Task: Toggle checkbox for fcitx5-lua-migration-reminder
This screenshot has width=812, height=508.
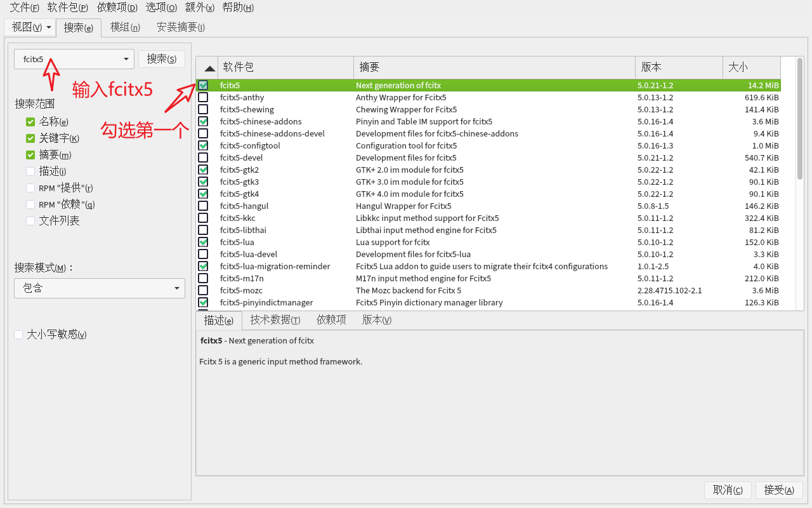Action: (x=203, y=266)
